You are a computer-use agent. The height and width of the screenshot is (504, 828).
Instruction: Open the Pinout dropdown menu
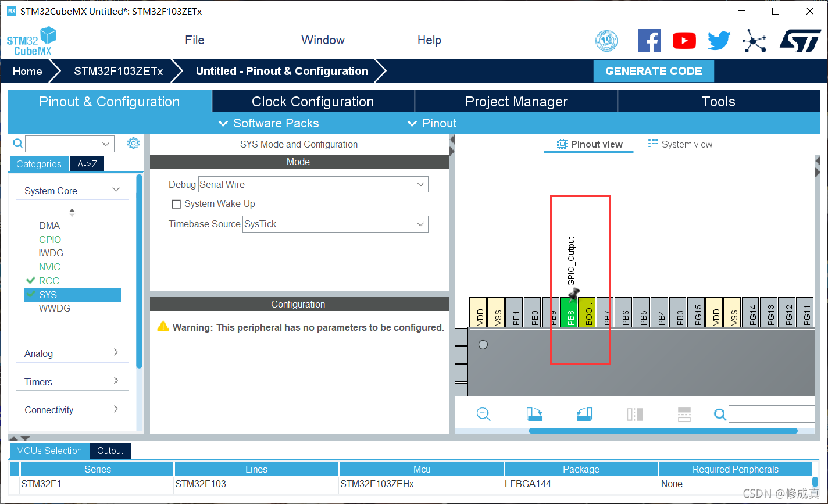pos(432,123)
